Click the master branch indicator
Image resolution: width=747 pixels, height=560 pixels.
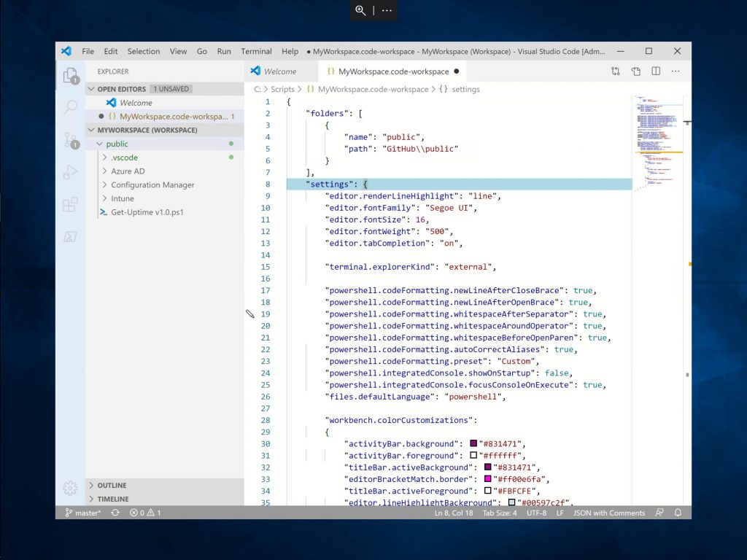[x=83, y=513]
